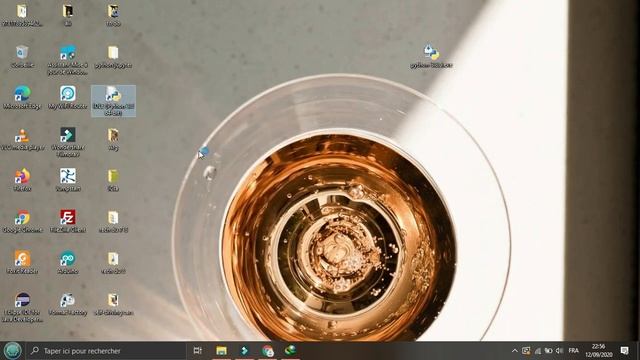Select the Foxit Reader desktop shortcut
Image resolution: width=640 pixels, height=360 pixels.
[22, 262]
